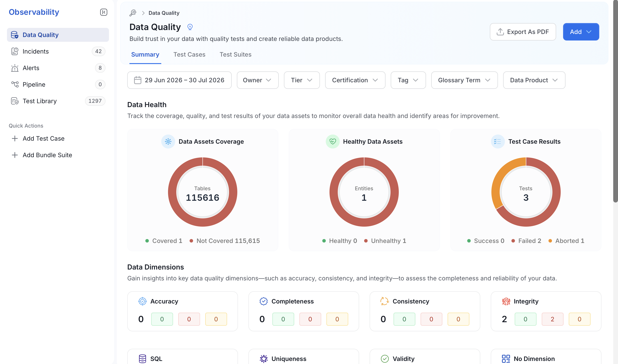The width and height of the screenshot is (618, 364).
Task: Click the Data Quality breadcrumb link
Action: [164, 13]
